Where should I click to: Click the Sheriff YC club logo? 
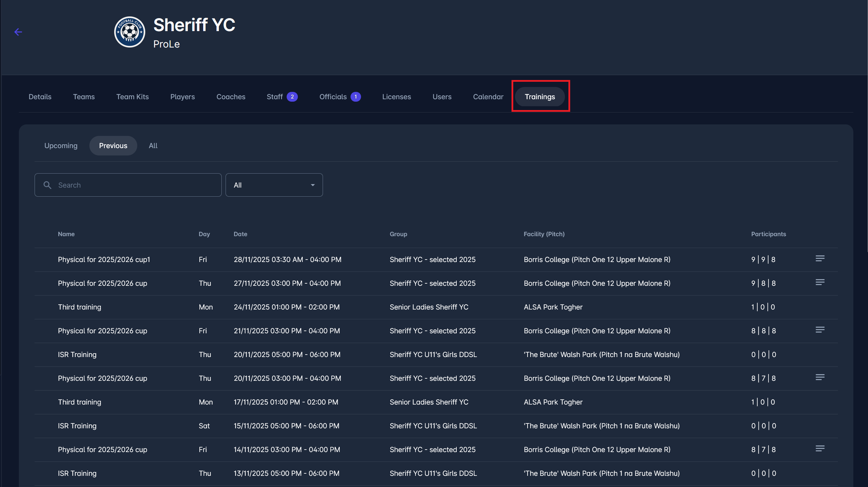click(x=130, y=32)
